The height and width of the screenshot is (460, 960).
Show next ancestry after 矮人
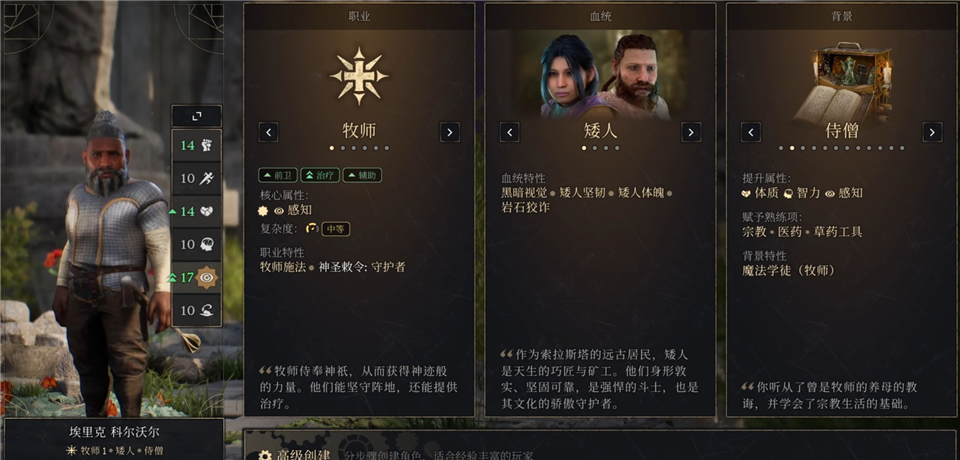click(691, 132)
